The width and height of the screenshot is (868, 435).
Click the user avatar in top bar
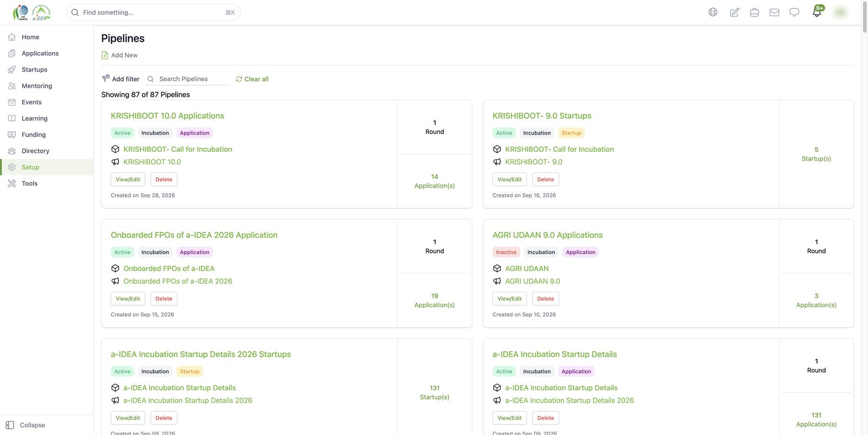point(840,12)
